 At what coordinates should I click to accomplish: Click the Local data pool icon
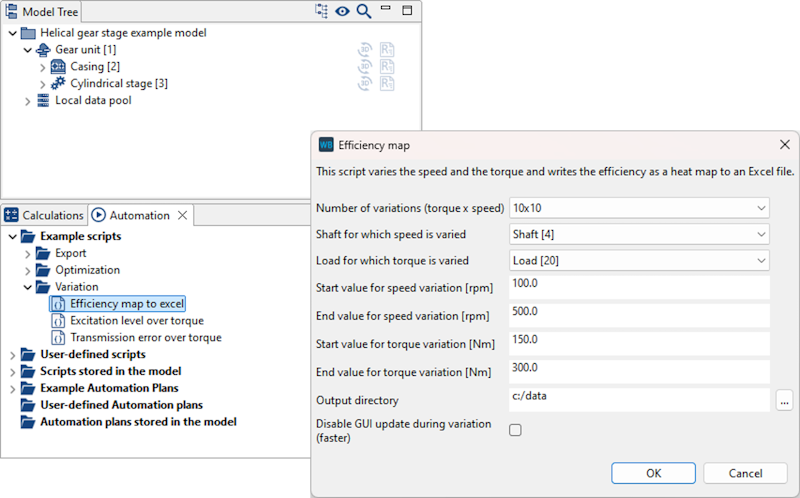(43, 101)
